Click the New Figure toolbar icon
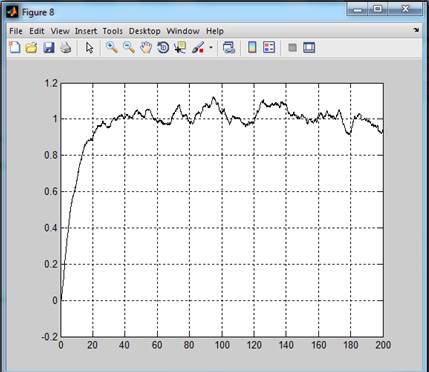The width and height of the screenshot is (429, 372). pos(15,48)
